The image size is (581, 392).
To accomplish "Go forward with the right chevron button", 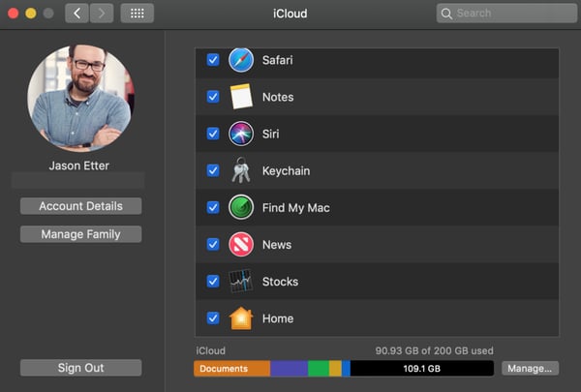I will coord(102,14).
